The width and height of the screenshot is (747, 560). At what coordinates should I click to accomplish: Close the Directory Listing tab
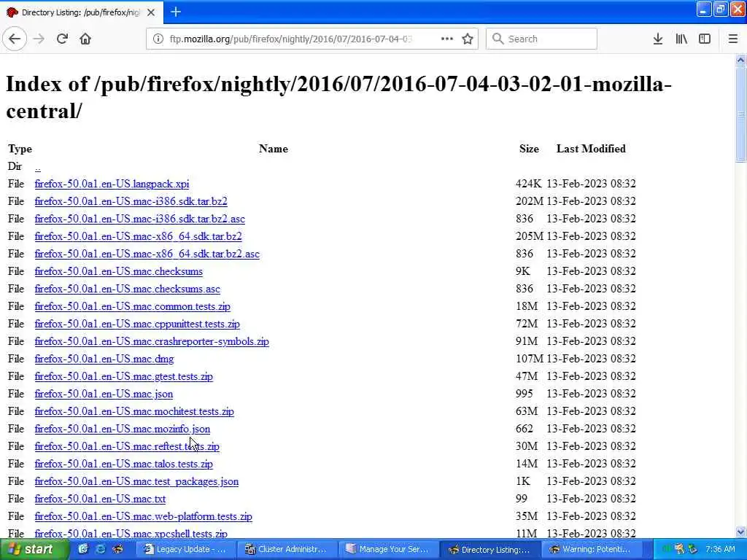pos(151,12)
